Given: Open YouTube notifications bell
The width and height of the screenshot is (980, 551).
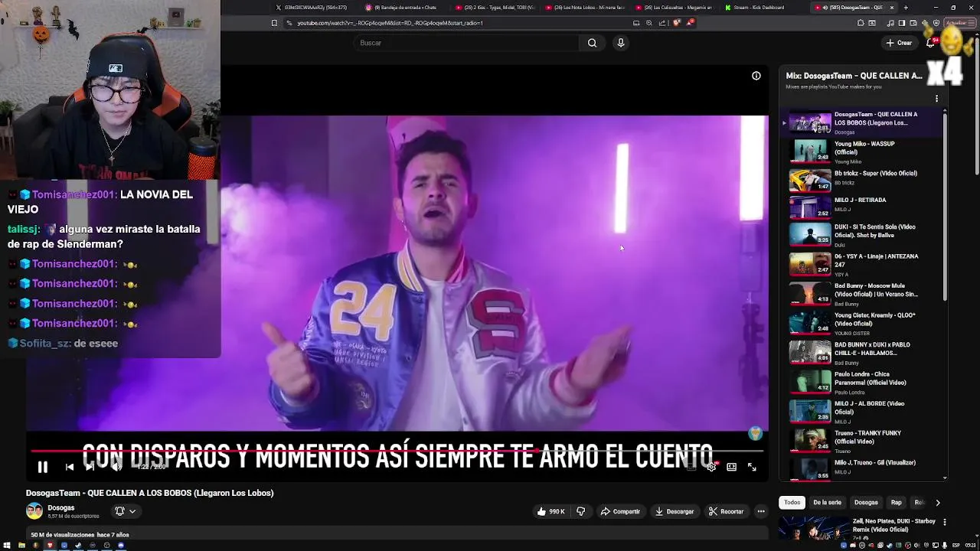Looking at the screenshot, I should pos(930,43).
